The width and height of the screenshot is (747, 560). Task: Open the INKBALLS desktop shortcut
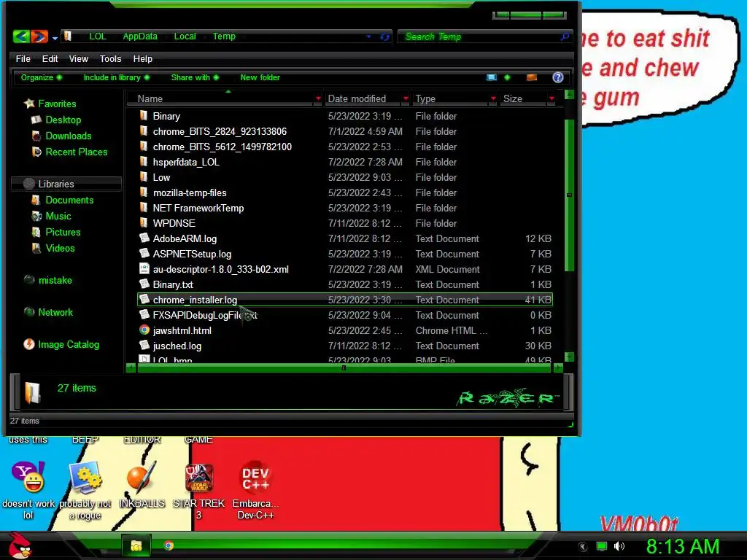142,485
